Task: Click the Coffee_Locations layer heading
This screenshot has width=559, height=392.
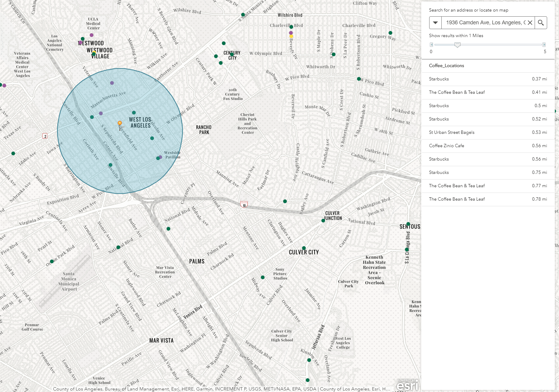Action: (446, 66)
